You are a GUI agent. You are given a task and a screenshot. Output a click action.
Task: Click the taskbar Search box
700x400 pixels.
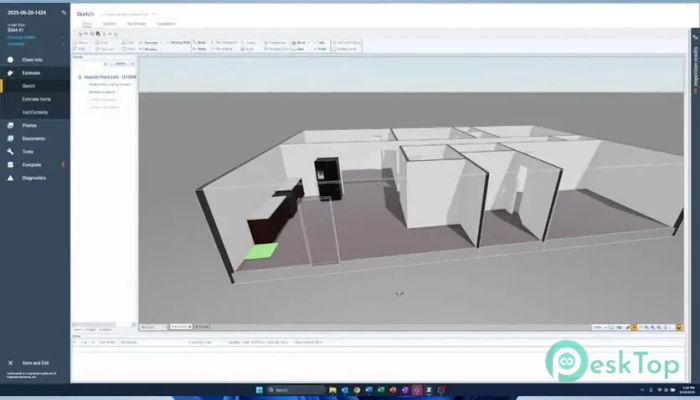tap(296, 390)
